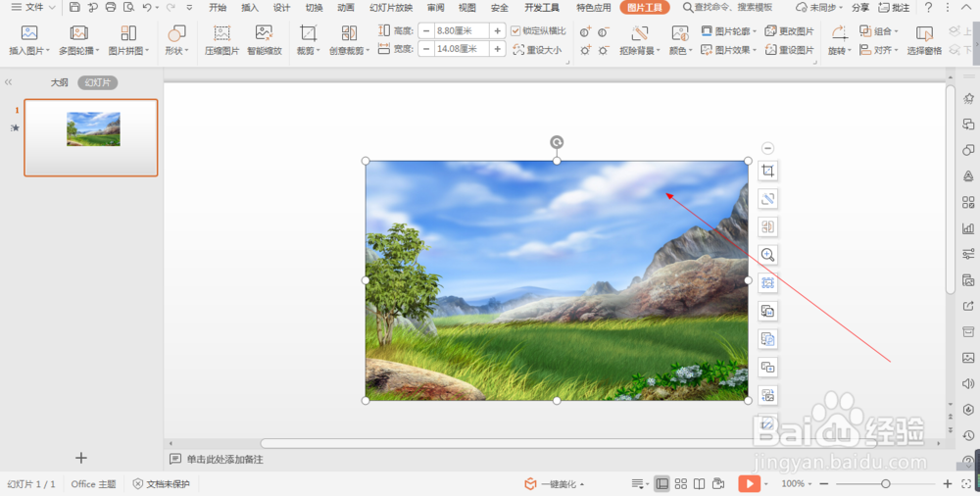Click 文档未保护 document protection status

click(162, 483)
